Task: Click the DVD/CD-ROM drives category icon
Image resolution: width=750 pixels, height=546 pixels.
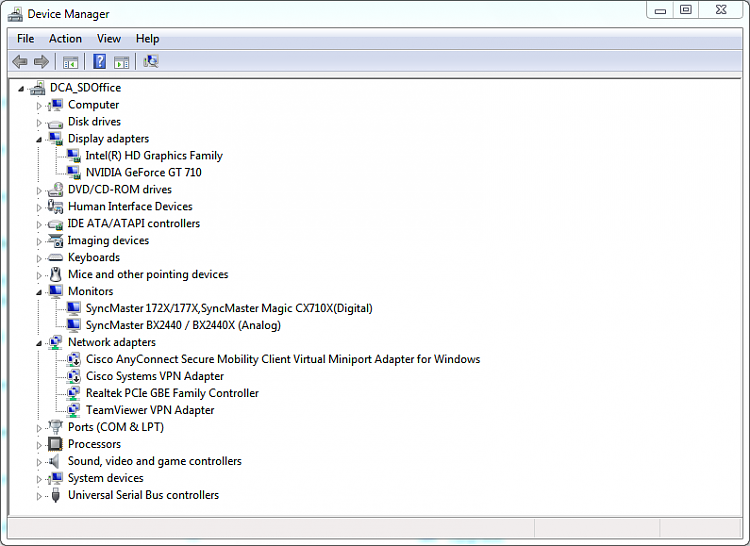Action: click(55, 190)
